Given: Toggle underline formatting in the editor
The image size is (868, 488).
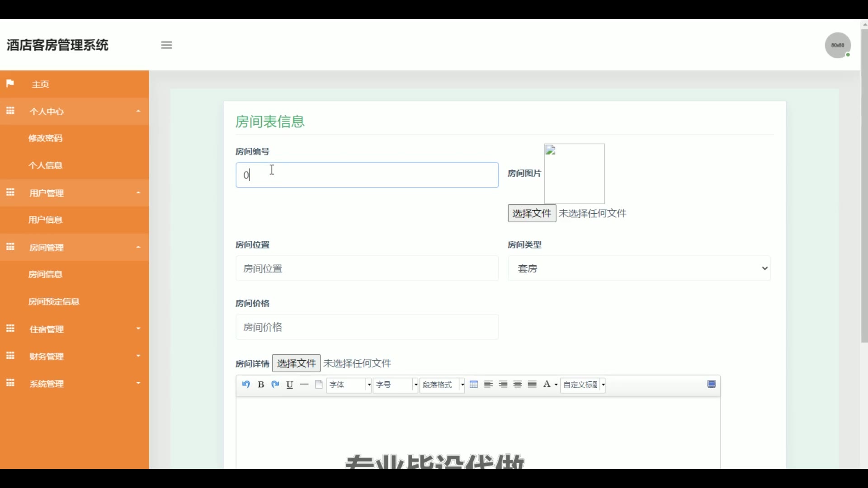Looking at the screenshot, I should [290, 385].
